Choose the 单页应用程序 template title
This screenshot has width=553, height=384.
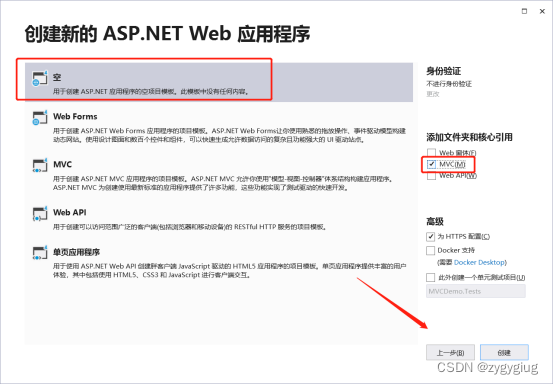[x=77, y=252]
